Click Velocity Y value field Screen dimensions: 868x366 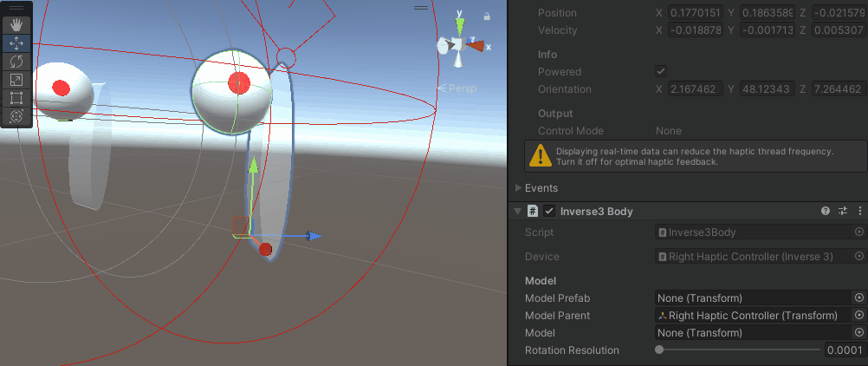[767, 30]
